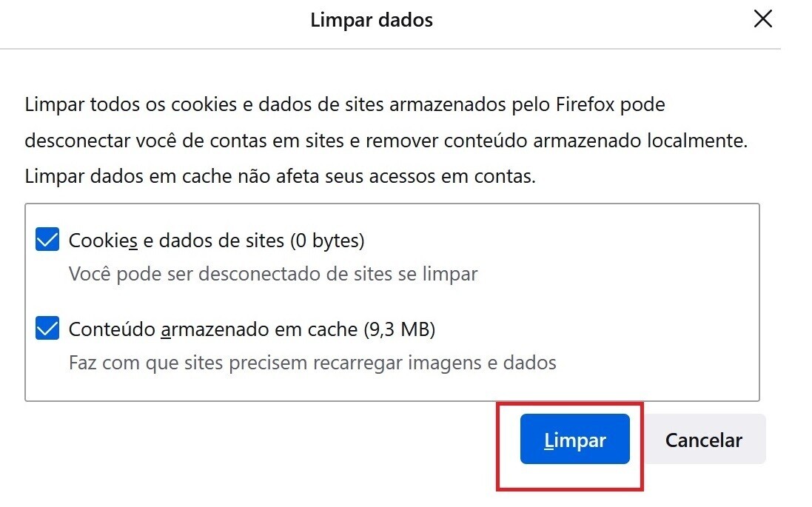Click the '(0 bytes)' size text

pyautogui.click(x=326, y=241)
